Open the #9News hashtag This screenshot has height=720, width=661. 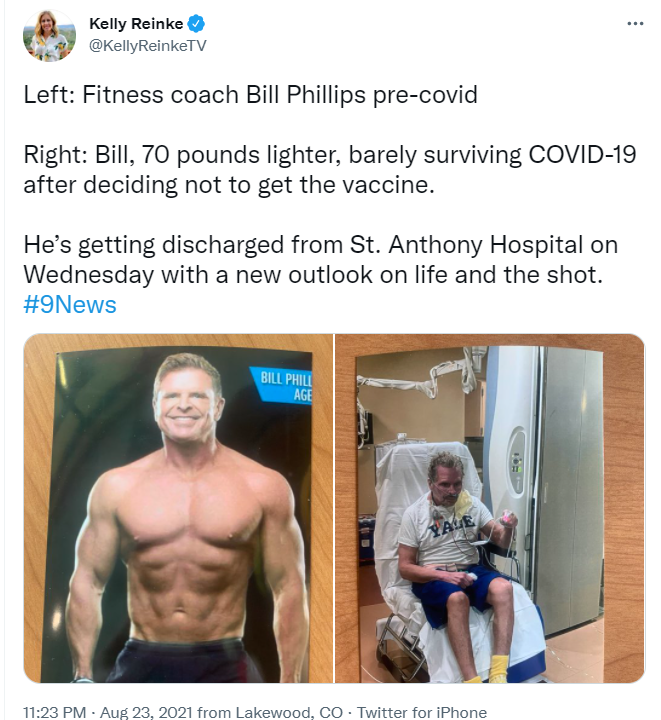point(69,304)
